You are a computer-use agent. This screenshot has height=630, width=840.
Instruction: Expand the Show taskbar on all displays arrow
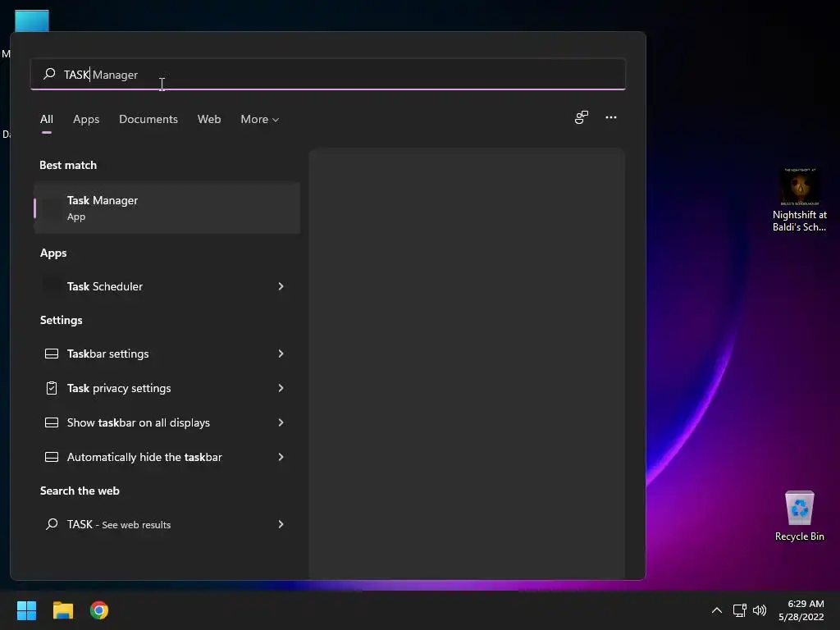point(281,422)
